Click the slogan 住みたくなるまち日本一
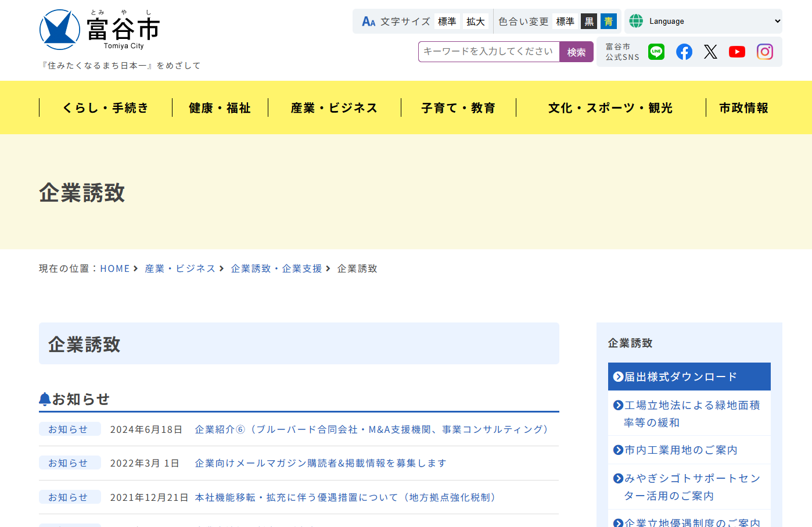This screenshot has height=527, width=812. 121,66
